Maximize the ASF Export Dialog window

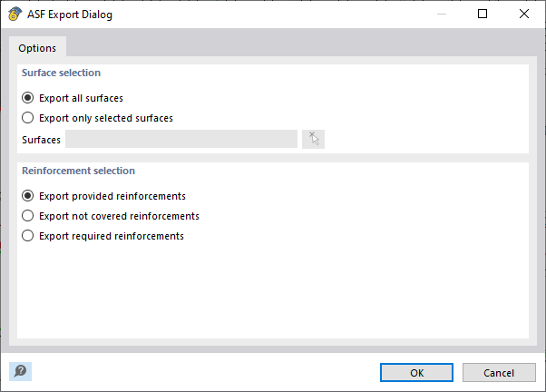tap(483, 15)
